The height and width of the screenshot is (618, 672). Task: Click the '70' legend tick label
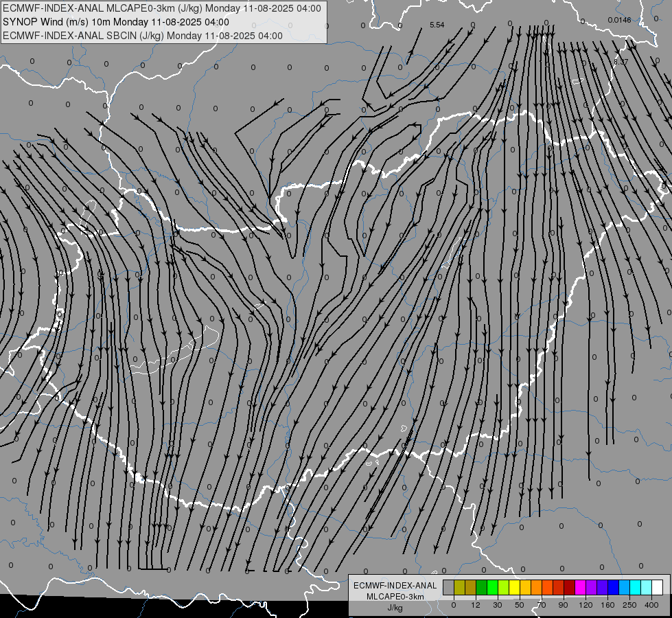tap(542, 605)
